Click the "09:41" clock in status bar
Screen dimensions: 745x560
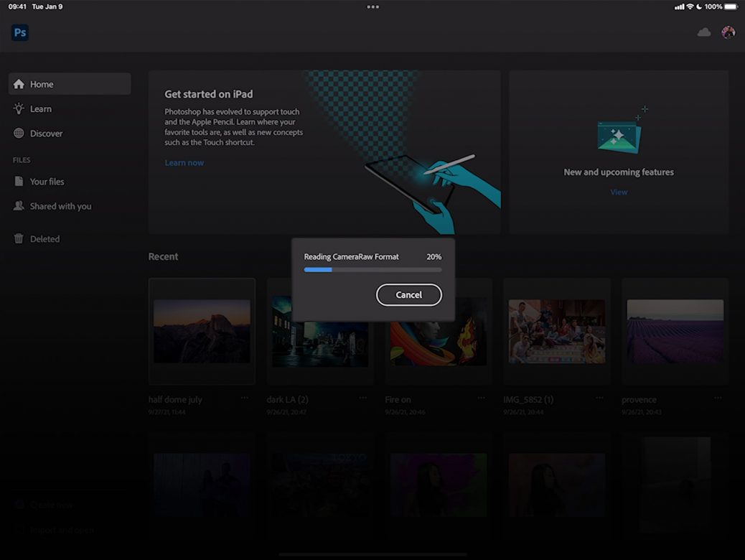click(x=17, y=6)
